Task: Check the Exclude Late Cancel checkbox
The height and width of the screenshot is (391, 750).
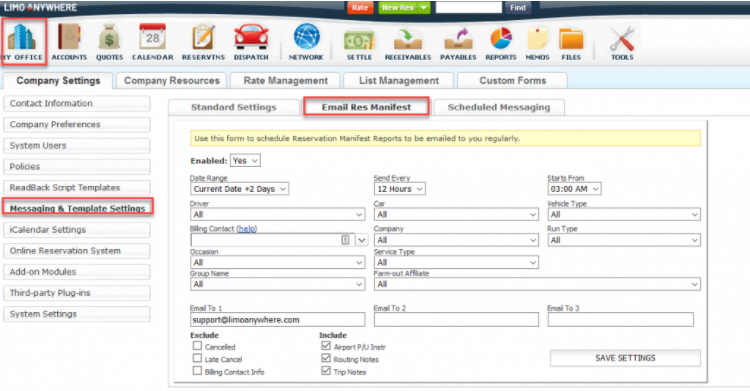Action: coord(197,358)
